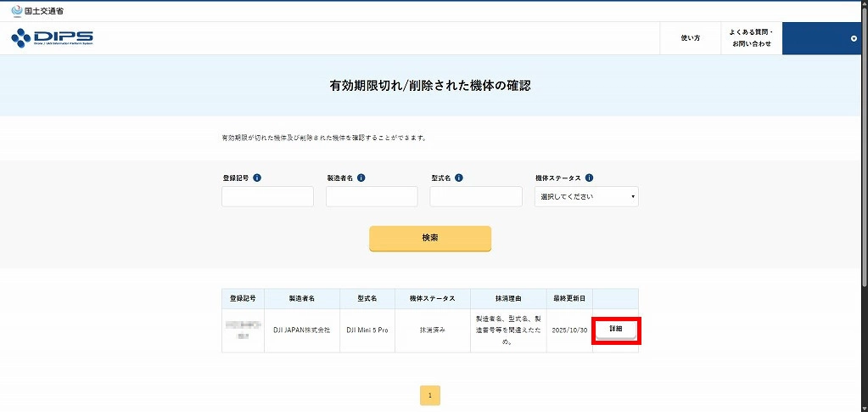Expand account menu arrow in blue header
This screenshot has height=412, width=868.
pyautogui.click(x=854, y=38)
